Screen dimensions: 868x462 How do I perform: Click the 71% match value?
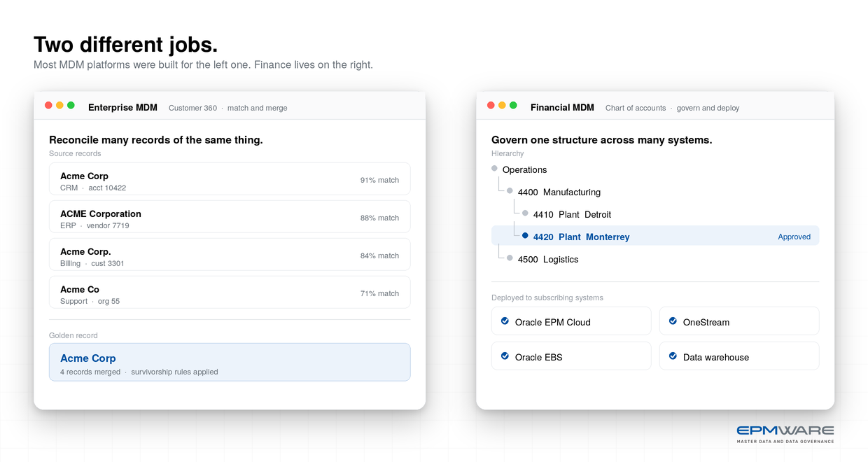pyautogui.click(x=379, y=293)
